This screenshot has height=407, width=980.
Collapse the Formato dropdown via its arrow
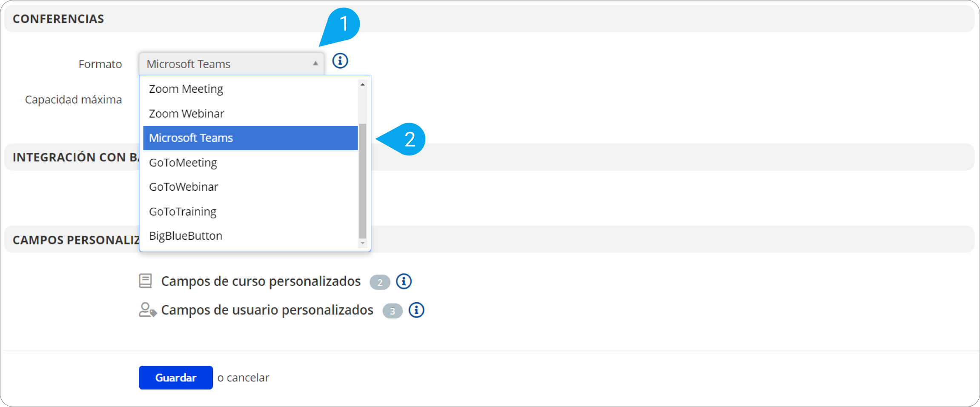pyautogui.click(x=315, y=63)
